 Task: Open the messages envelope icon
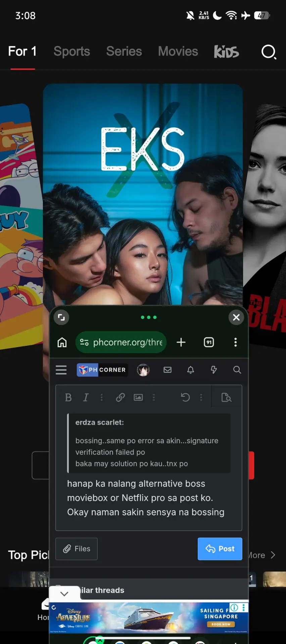pyautogui.click(x=168, y=370)
